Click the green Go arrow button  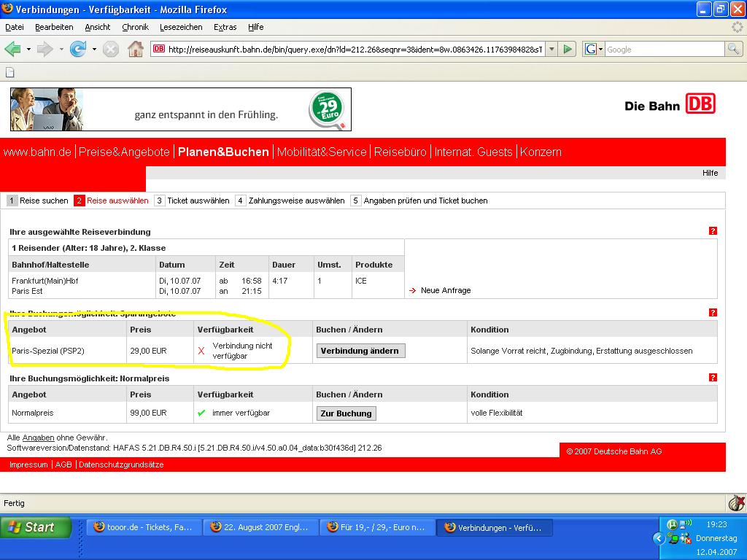click(x=568, y=50)
